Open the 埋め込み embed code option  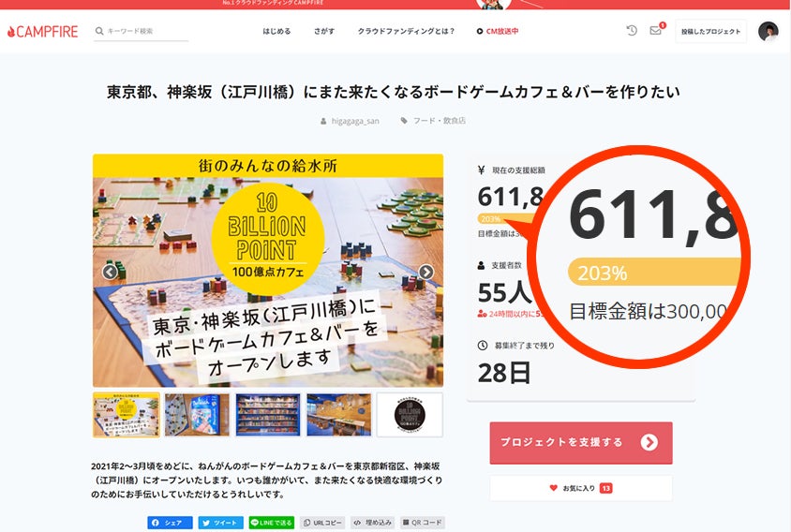372,523
